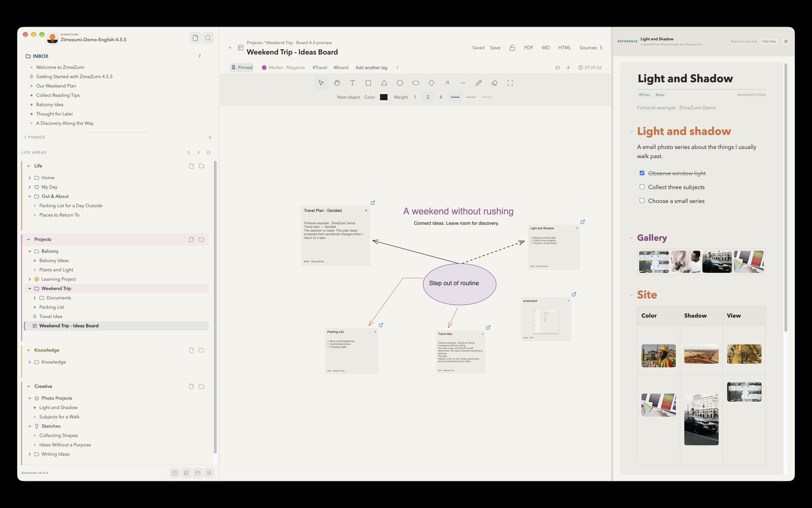Click the lock icon next to Save
The width and height of the screenshot is (812, 508).
pos(512,48)
